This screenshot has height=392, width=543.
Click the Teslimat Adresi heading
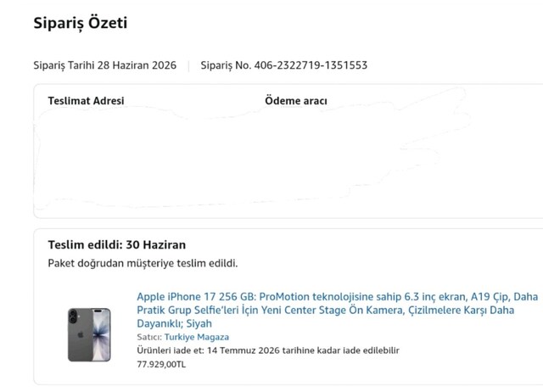pos(86,101)
